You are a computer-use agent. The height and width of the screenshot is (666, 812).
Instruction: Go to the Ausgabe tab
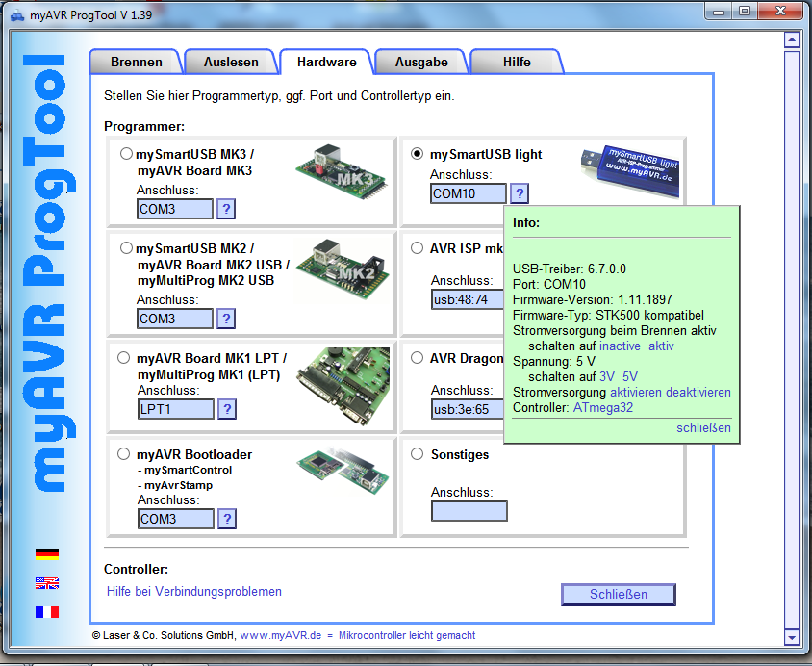pyautogui.click(x=421, y=63)
